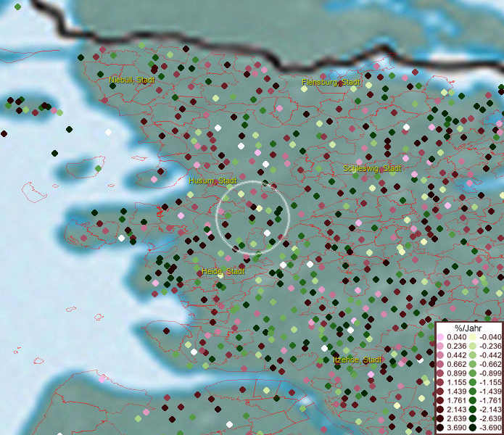
Task: Click the Itzehoe, Stadt map label
Action: pos(358,360)
